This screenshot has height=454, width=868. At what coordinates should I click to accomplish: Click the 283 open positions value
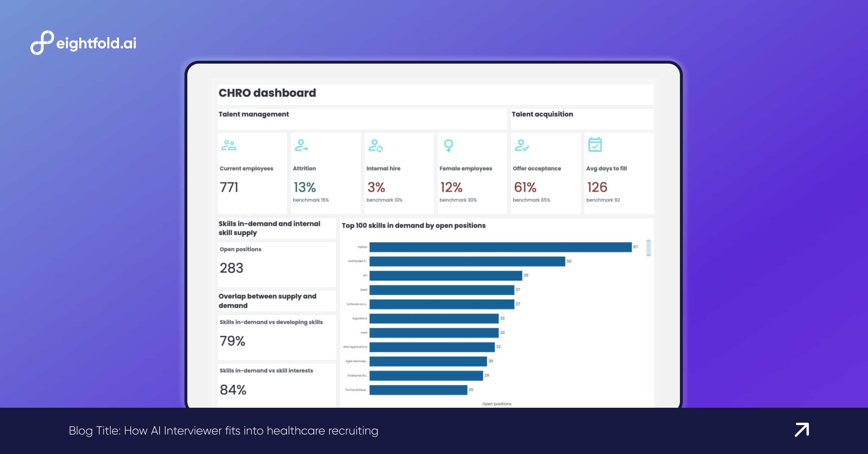click(231, 268)
